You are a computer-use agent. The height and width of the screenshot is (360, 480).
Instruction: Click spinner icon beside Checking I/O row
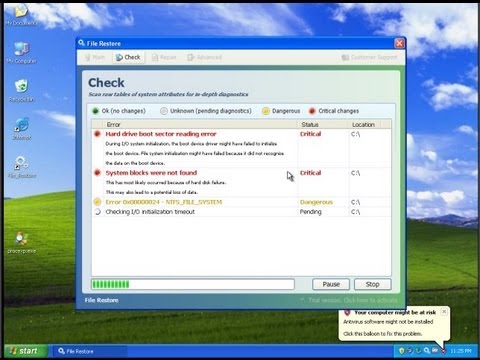(x=97, y=212)
